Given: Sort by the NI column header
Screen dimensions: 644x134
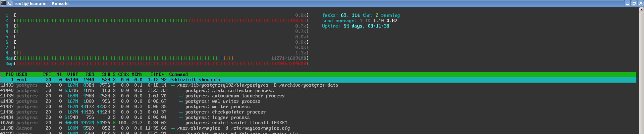Looking at the screenshot, I should pyautogui.click(x=59, y=74).
